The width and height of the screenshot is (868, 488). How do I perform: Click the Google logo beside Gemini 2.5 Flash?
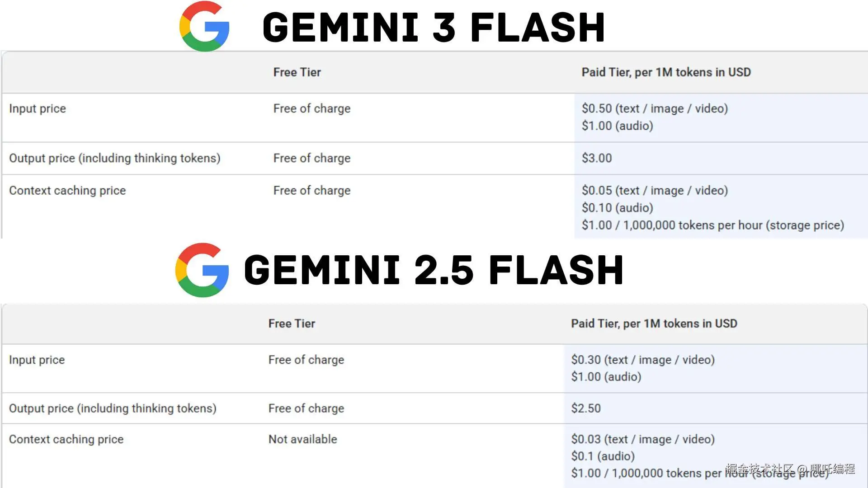(202, 270)
